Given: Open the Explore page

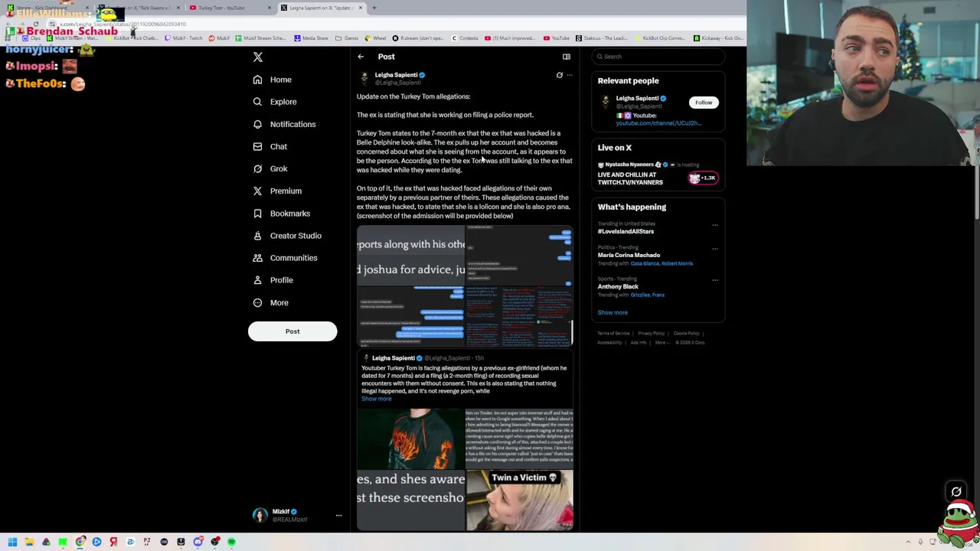Looking at the screenshot, I should coord(283,102).
